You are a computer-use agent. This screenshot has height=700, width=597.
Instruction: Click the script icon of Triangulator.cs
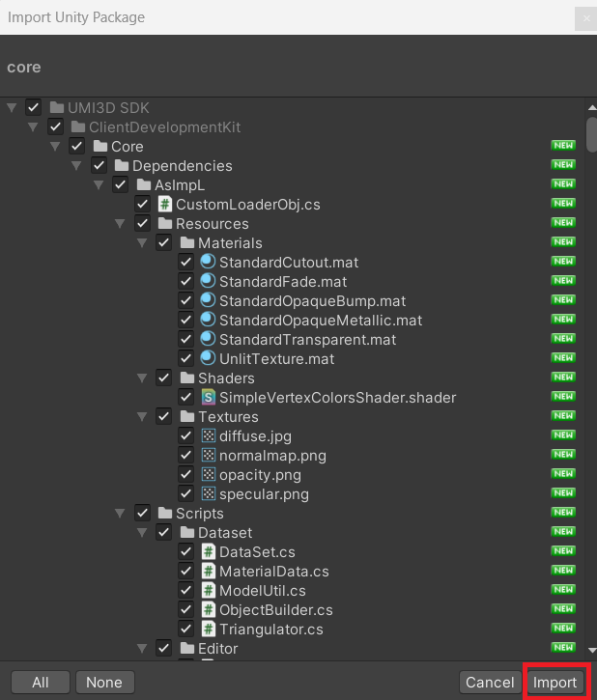point(208,629)
